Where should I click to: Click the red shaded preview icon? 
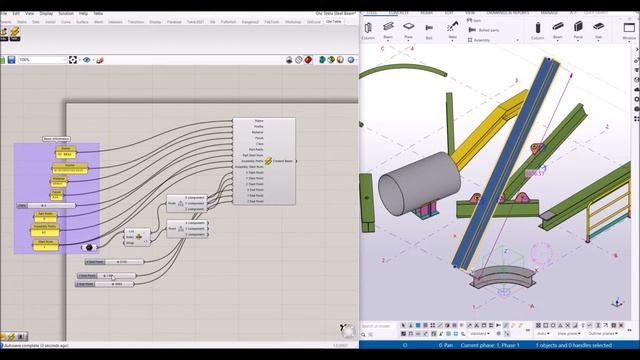[308, 60]
